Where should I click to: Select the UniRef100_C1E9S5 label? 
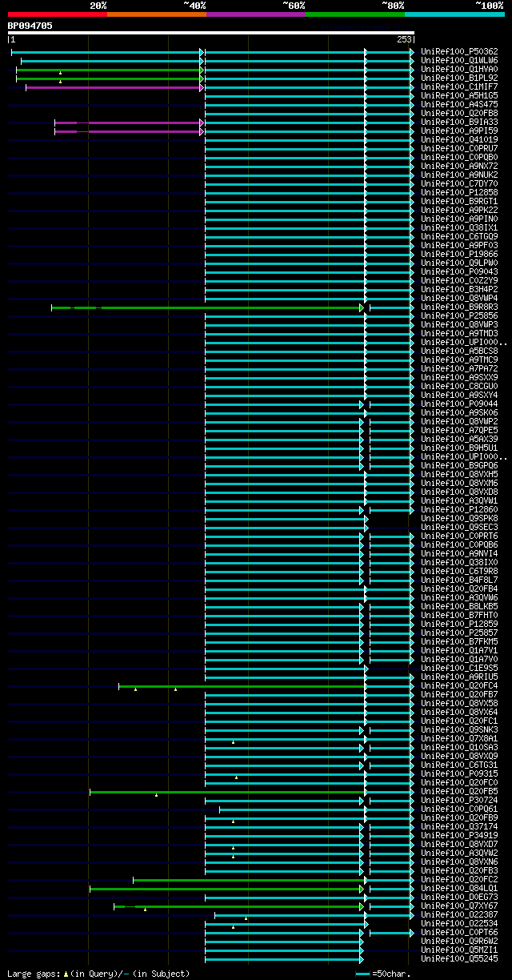[459, 669]
